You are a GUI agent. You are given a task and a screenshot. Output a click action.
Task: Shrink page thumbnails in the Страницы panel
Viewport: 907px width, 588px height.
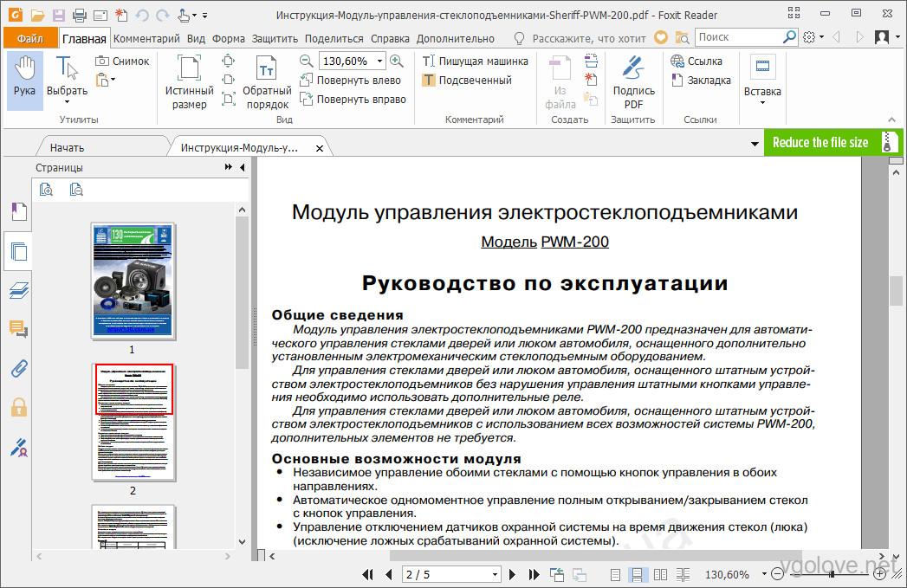(x=75, y=189)
